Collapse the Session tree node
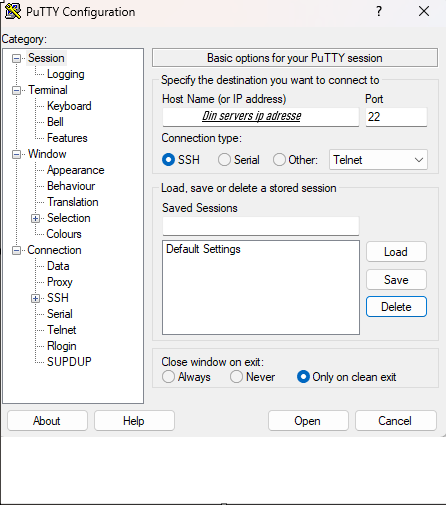446x505 pixels. (x=16, y=59)
